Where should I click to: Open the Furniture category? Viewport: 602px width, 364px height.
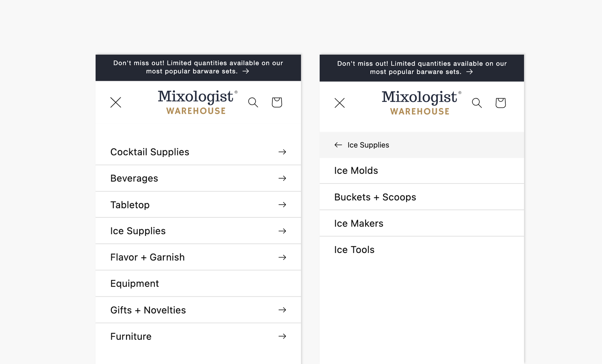(x=198, y=336)
